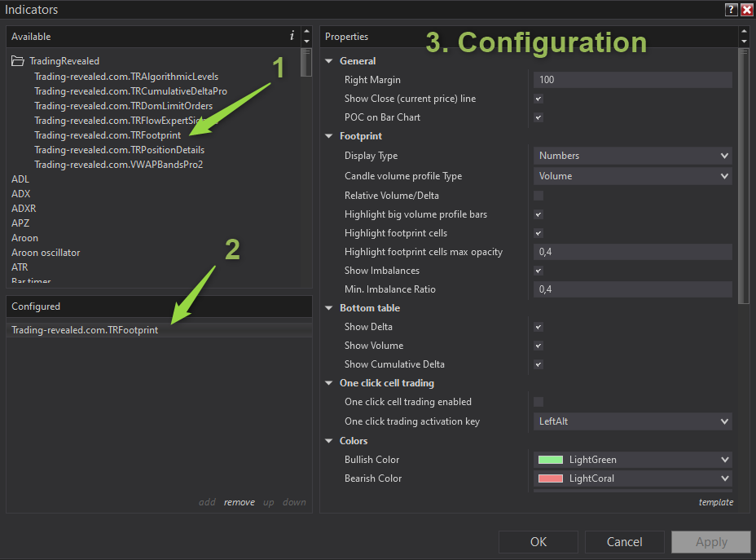Open Bullish Color LightGreen dropdown

(632, 460)
